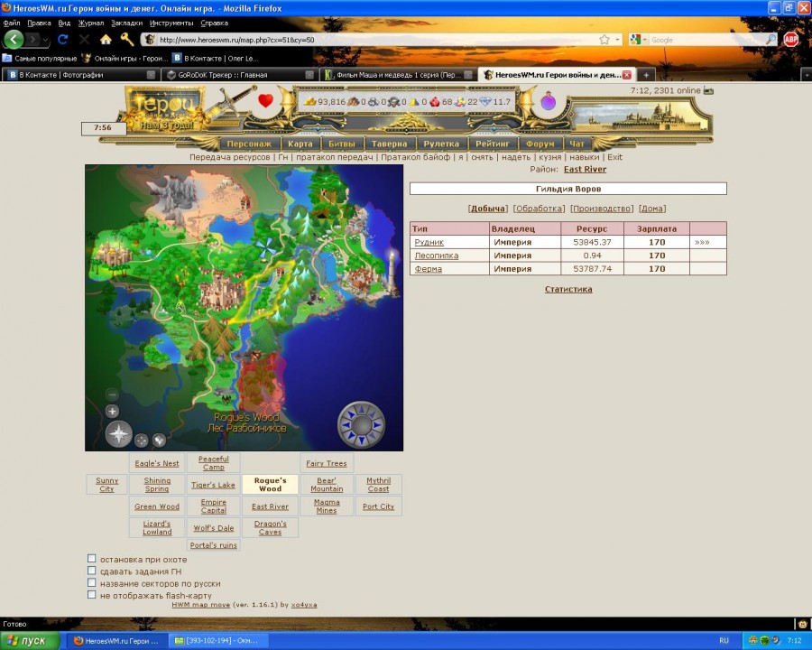Open the search engine selector dropdown
This screenshot has height=650, width=812.
645,40
